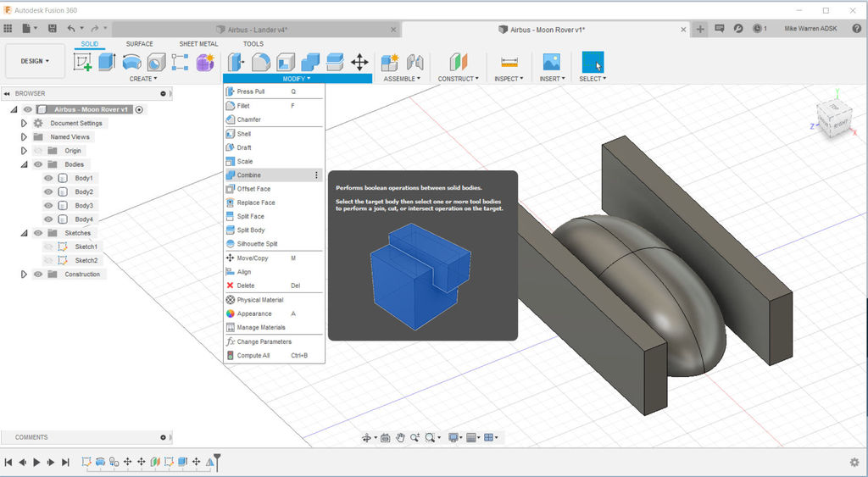Click the New Component icon in Assemble
This screenshot has width=868, height=477.
[x=390, y=62]
